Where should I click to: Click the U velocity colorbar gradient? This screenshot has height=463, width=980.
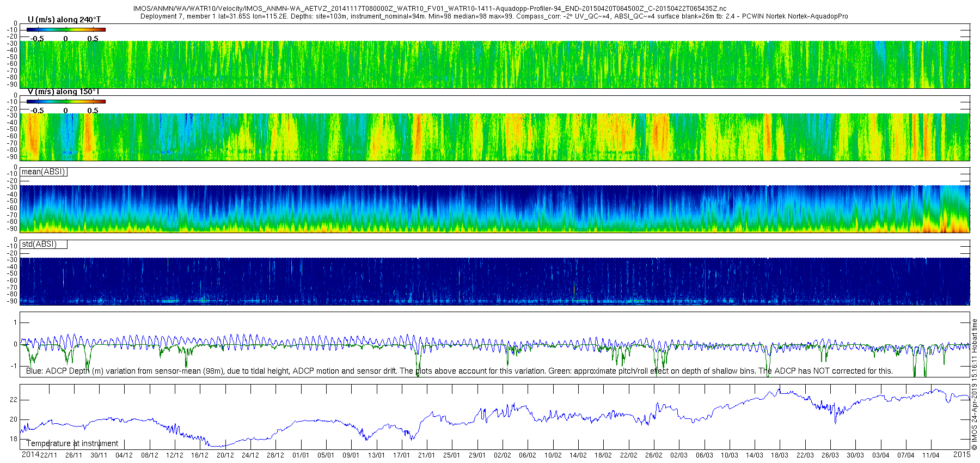coord(66,29)
